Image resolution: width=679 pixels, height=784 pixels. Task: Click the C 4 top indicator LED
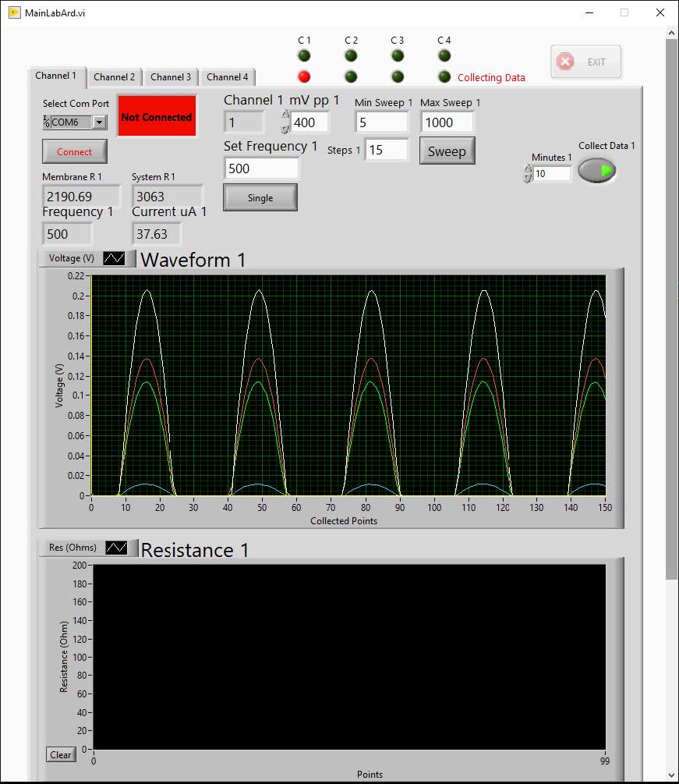[x=444, y=55]
